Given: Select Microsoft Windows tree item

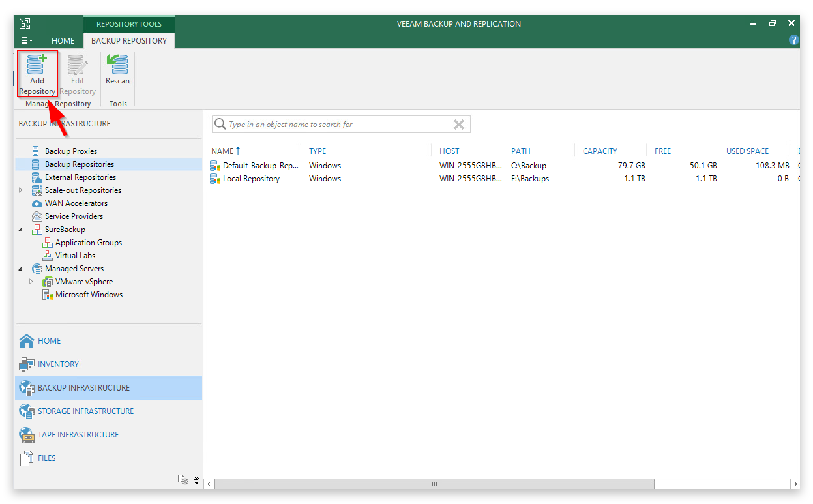Looking at the screenshot, I should pos(89,295).
